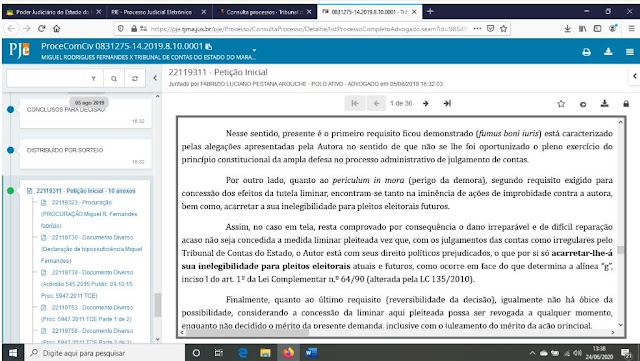Screen dimensions: 640x361
Task: Expand the right side panel arrow
Action: (635, 76)
